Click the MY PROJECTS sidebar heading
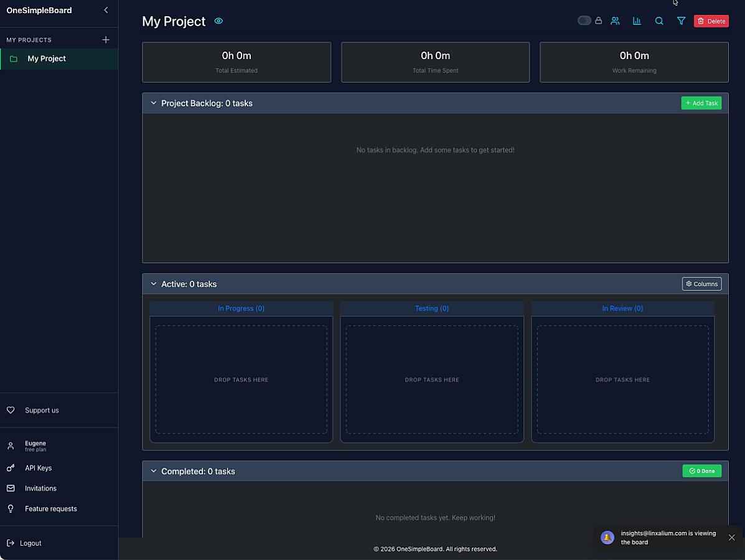The height and width of the screenshot is (560, 745). pos(29,40)
